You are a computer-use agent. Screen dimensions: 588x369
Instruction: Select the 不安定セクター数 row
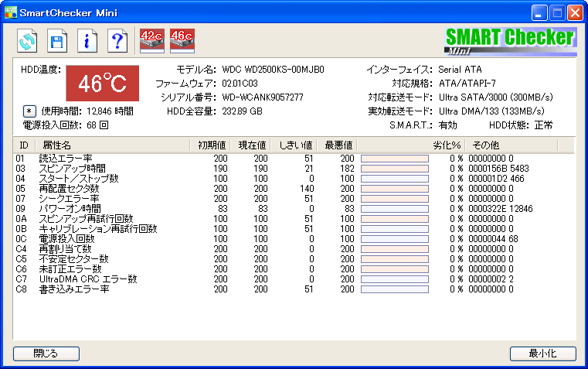point(294,259)
